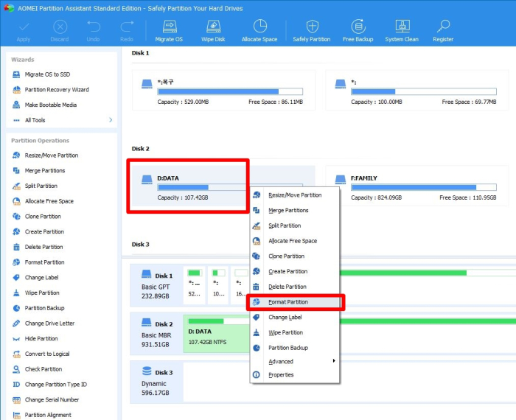Click the 529.00MB partition usage bar
516x420 pixels.
click(230, 91)
